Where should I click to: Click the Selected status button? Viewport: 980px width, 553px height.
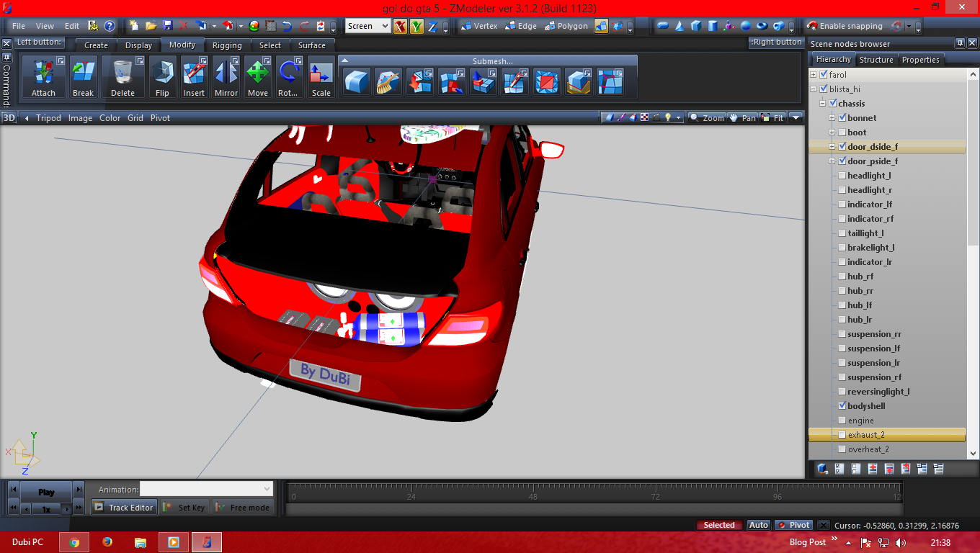click(x=719, y=525)
